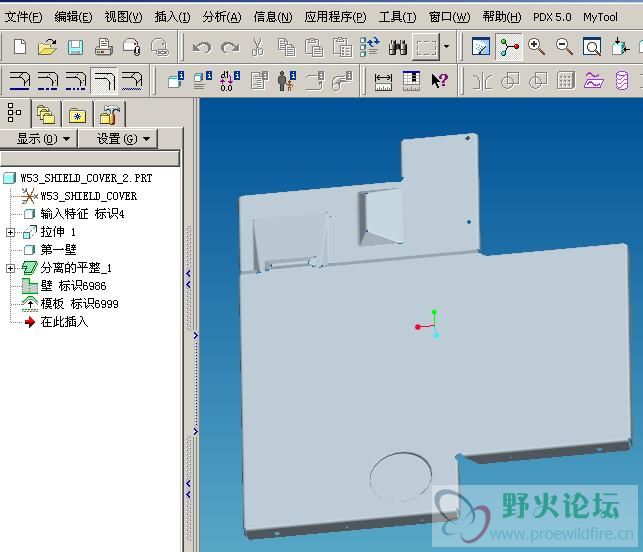The width and height of the screenshot is (643, 552).
Task: Click the selection box tool icon
Action: (426, 48)
